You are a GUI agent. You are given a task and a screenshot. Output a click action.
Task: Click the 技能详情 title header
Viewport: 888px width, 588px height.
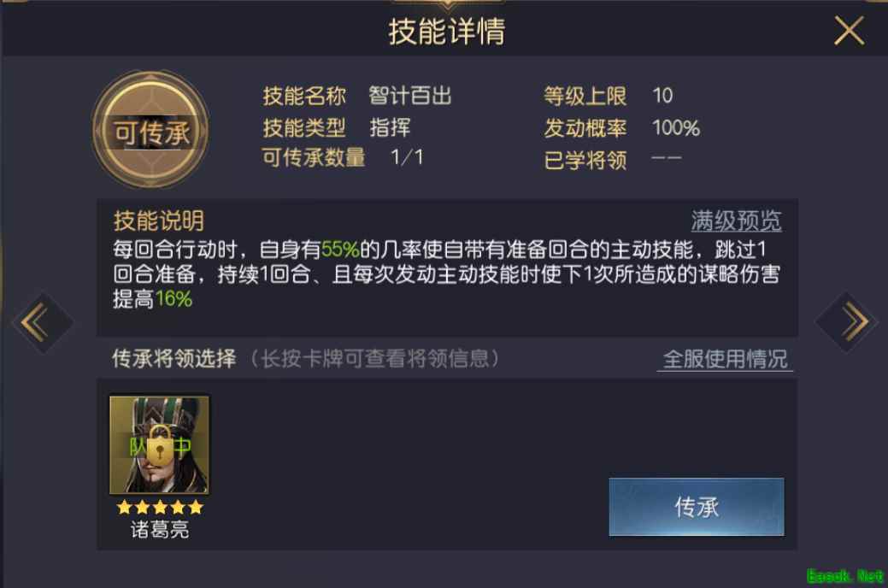pyautogui.click(x=447, y=31)
